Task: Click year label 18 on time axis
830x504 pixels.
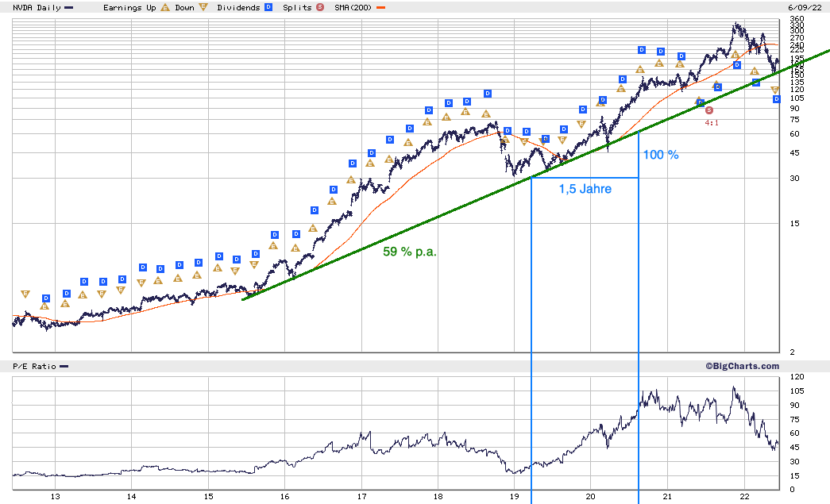Action: click(x=438, y=496)
